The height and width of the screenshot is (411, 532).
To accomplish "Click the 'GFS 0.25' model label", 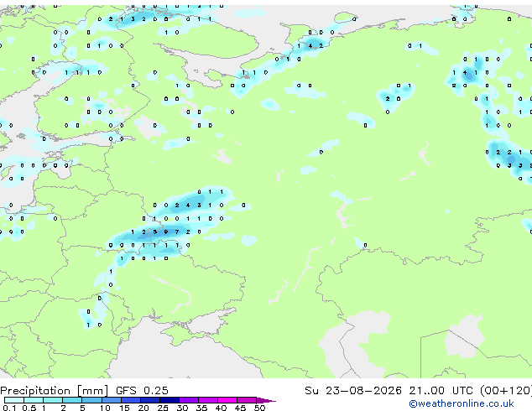I will 142,391.
